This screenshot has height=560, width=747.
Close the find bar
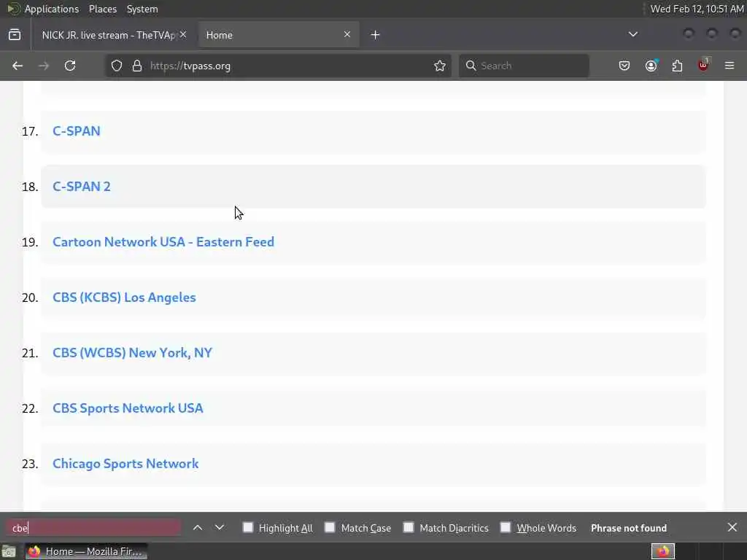[732, 527]
